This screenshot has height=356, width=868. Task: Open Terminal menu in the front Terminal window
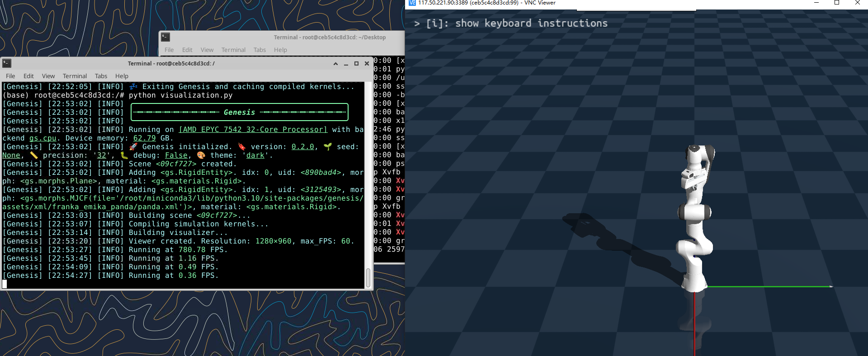pos(75,76)
